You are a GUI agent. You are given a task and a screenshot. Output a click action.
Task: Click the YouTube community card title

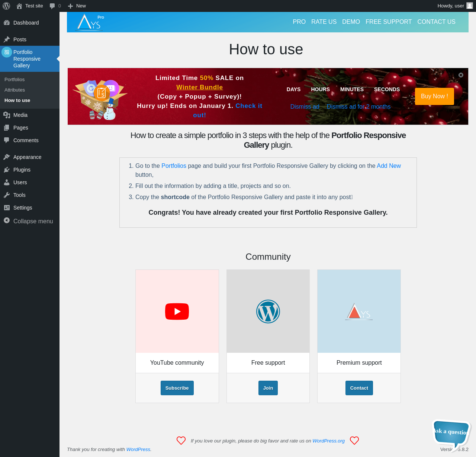177,363
